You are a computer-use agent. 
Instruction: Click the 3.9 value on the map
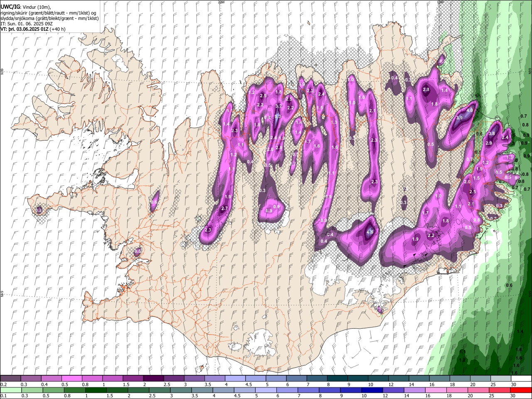pos(459,118)
